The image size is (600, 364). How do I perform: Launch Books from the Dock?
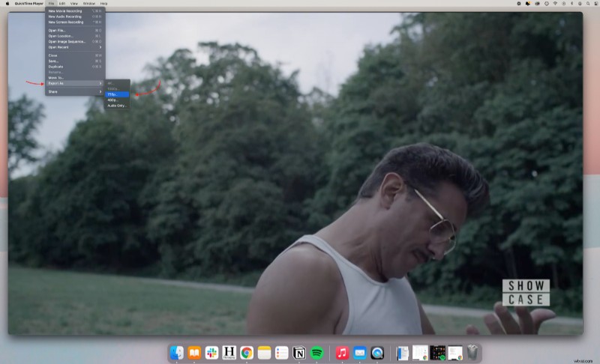point(194,353)
